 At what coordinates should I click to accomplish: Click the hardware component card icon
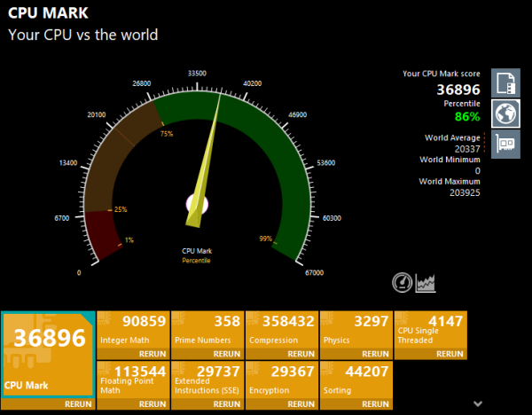(x=505, y=143)
